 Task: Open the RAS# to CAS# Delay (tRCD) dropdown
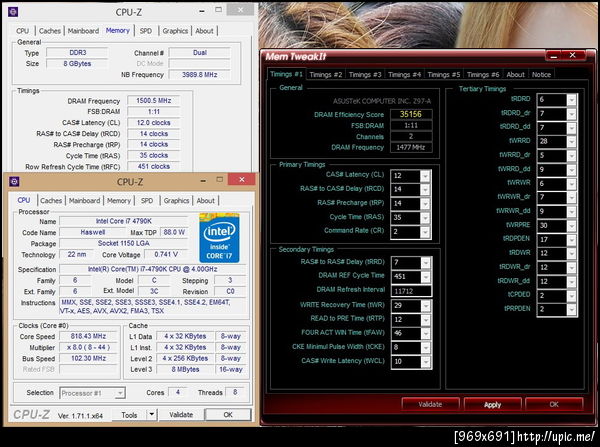pos(425,189)
